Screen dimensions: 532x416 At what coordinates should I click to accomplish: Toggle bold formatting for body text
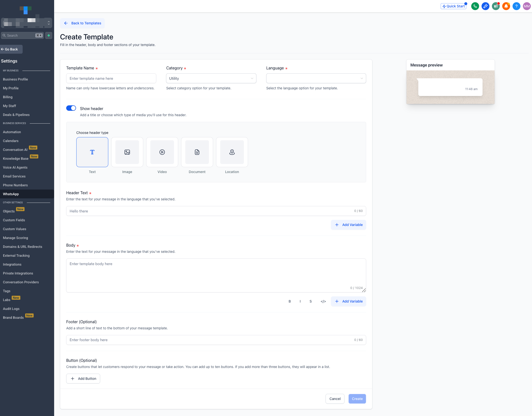tap(290, 301)
